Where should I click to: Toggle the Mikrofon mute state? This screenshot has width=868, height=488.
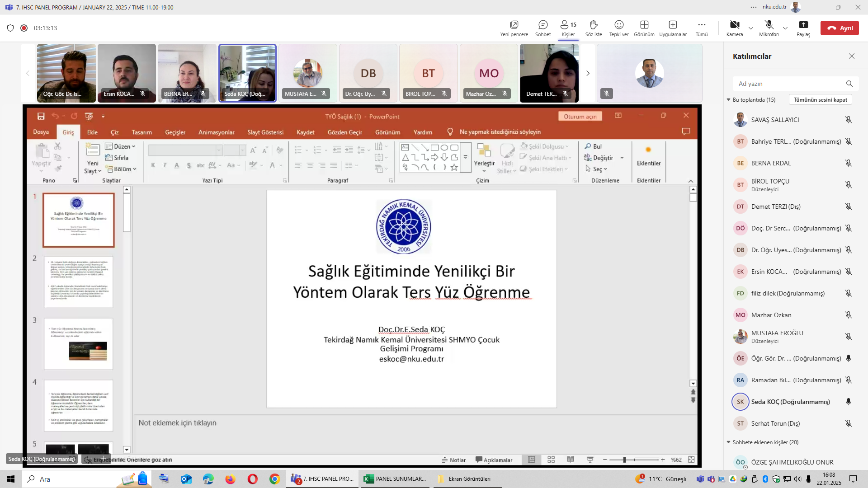(769, 28)
